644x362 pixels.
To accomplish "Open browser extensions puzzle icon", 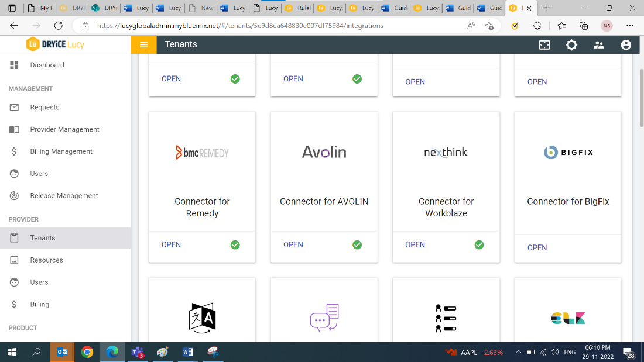I will [537, 26].
